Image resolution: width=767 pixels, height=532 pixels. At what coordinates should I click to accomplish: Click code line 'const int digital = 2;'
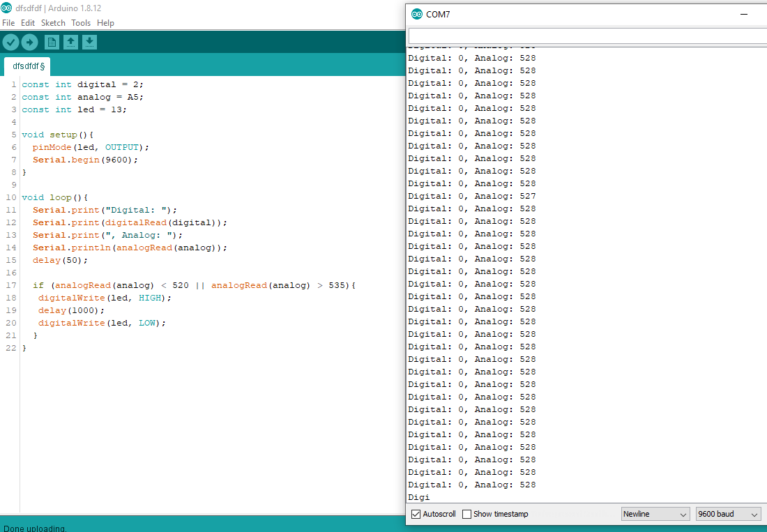[x=83, y=84]
